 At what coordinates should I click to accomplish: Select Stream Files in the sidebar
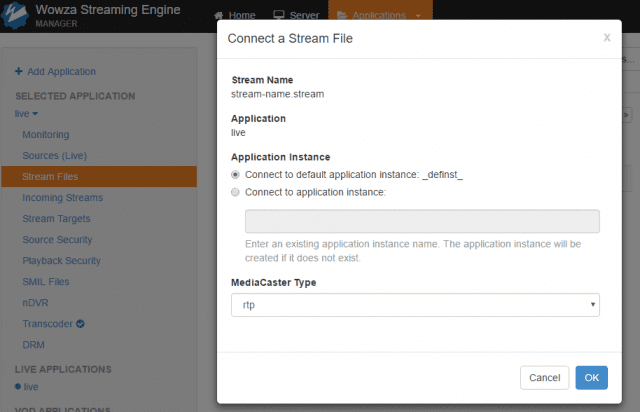click(99, 176)
